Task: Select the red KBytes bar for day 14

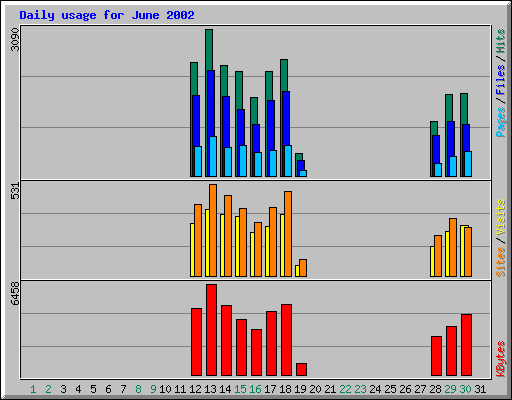Action: pyautogui.click(x=226, y=340)
